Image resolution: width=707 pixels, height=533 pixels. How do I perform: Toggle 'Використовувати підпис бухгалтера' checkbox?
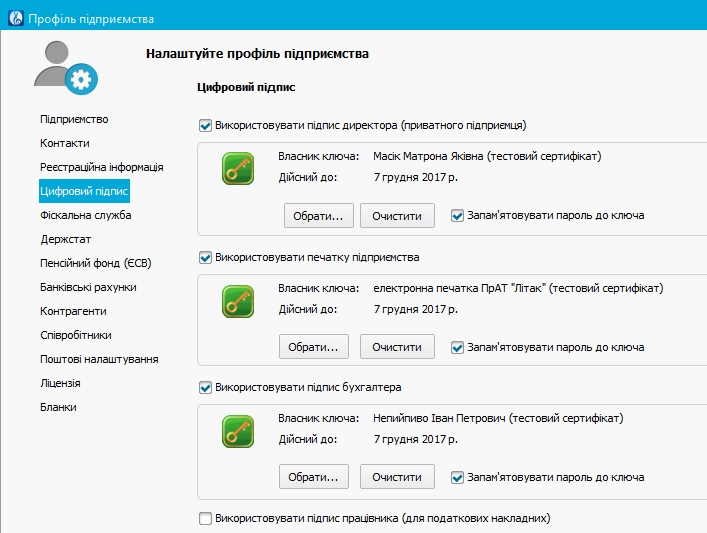click(x=206, y=387)
